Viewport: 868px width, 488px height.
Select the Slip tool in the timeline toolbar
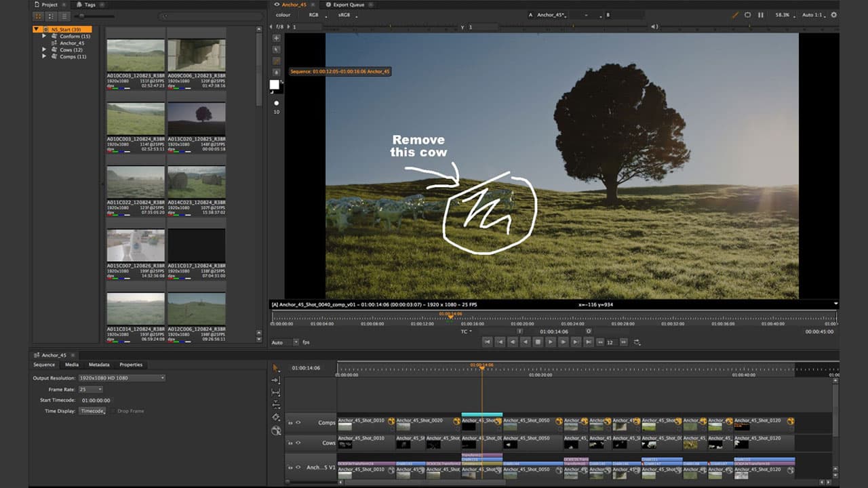275,392
